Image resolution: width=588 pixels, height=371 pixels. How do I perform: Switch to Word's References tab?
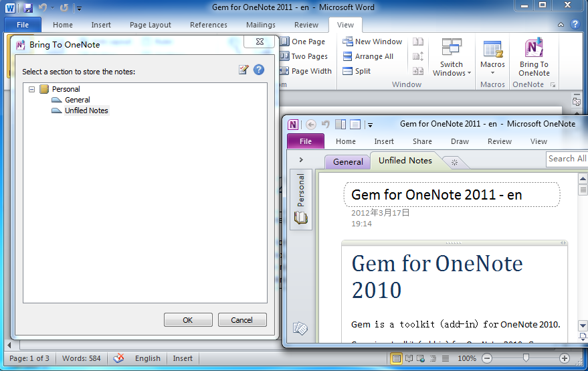point(209,25)
